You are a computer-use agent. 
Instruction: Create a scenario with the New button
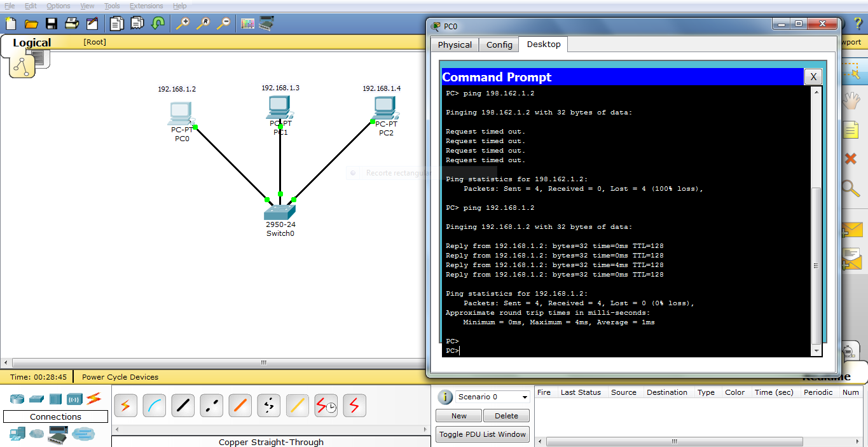pyautogui.click(x=458, y=415)
